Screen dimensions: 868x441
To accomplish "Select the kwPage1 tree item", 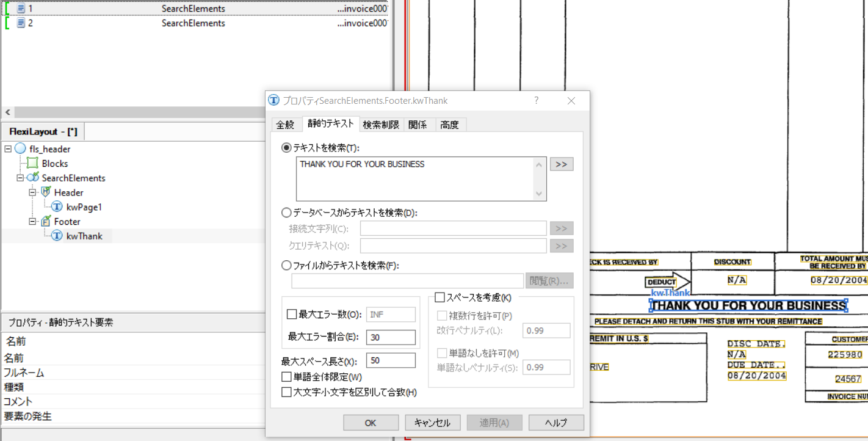I will (x=84, y=207).
